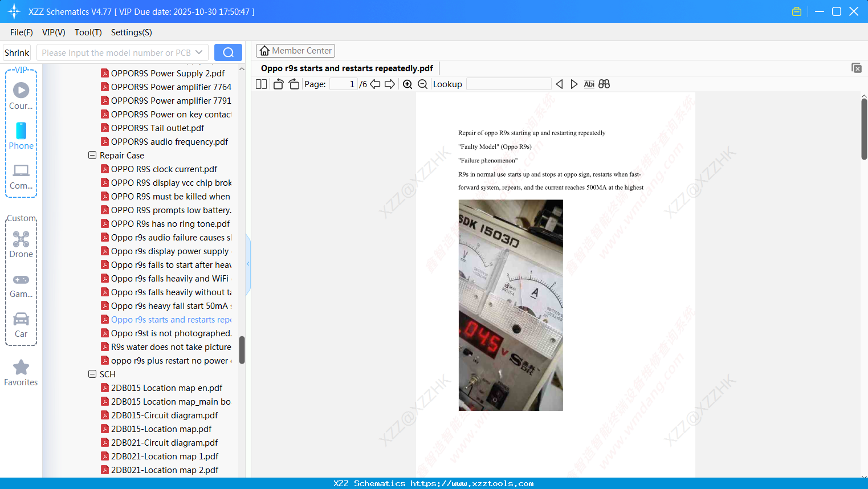The height and width of the screenshot is (489, 868).
Task: Open the model number dropdown arrow
Action: tap(199, 52)
